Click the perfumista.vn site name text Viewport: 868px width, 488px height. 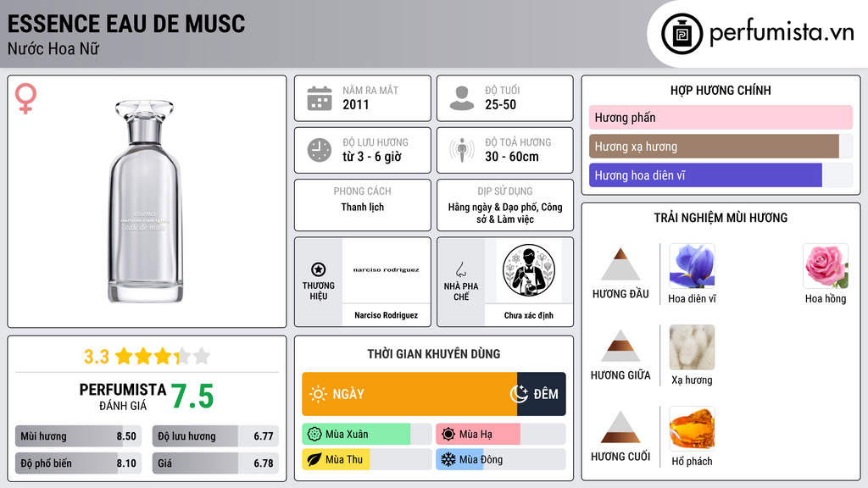tap(782, 33)
